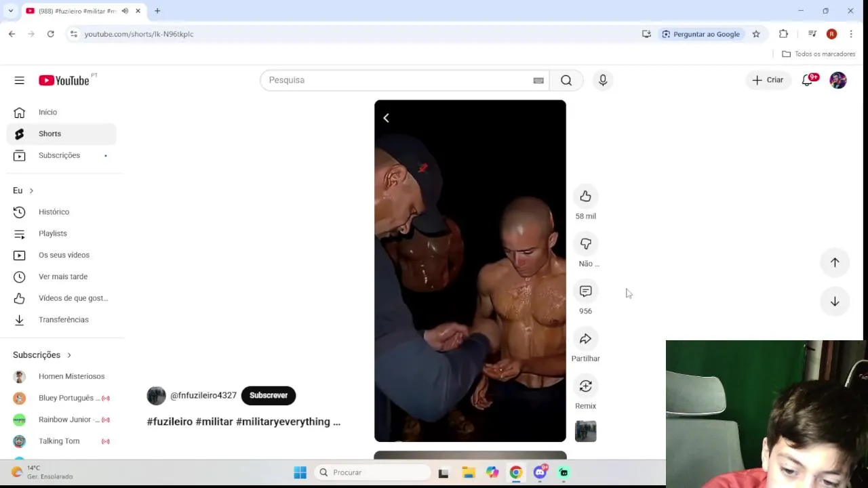This screenshot has width=868, height=488.
Task: Open the Bluey Português channel
Action: pyautogui.click(x=62, y=398)
